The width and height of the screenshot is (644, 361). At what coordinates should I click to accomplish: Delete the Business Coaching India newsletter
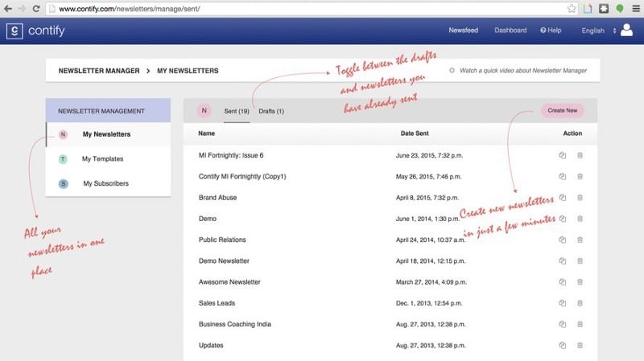[580, 324]
